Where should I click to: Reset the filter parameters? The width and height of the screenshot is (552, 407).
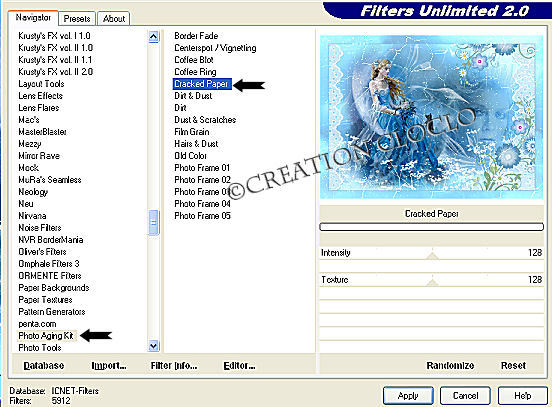click(x=513, y=365)
